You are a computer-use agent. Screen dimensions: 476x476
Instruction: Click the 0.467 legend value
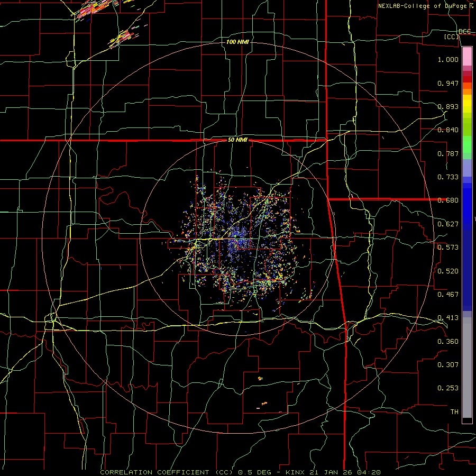pyautogui.click(x=448, y=295)
